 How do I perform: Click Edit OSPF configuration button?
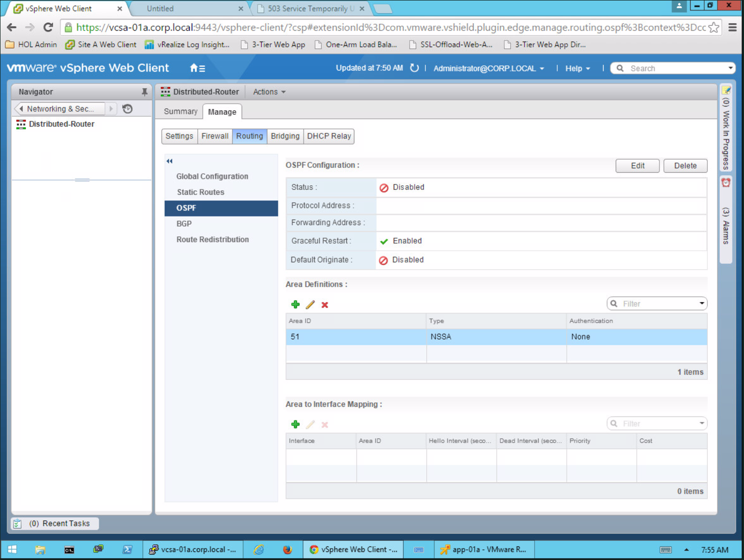(637, 166)
